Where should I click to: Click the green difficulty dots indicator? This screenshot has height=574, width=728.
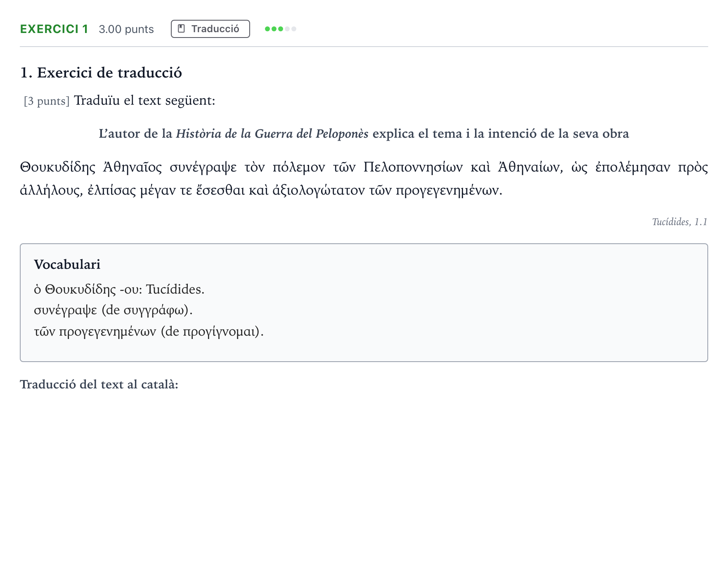[x=281, y=29]
